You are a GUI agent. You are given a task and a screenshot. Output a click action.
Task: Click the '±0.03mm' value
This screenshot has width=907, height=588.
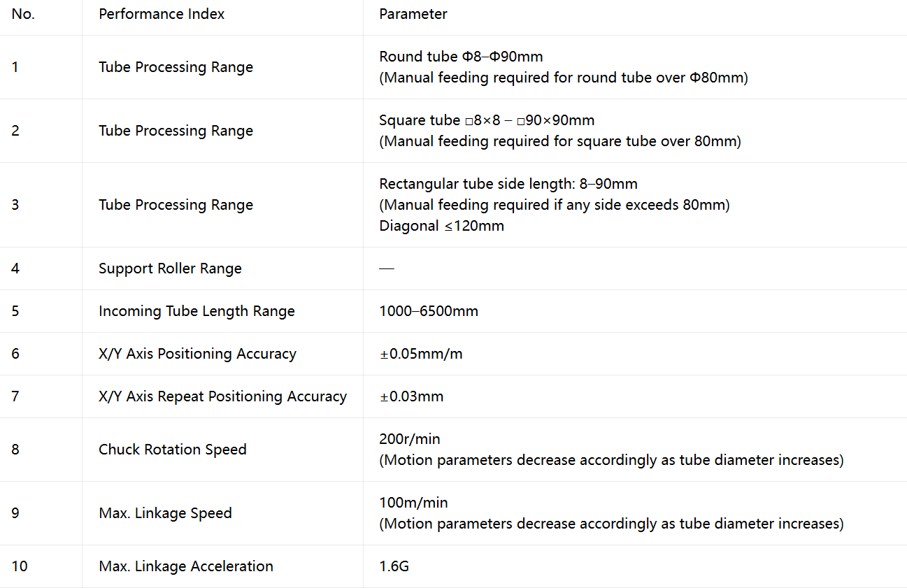pos(411,396)
